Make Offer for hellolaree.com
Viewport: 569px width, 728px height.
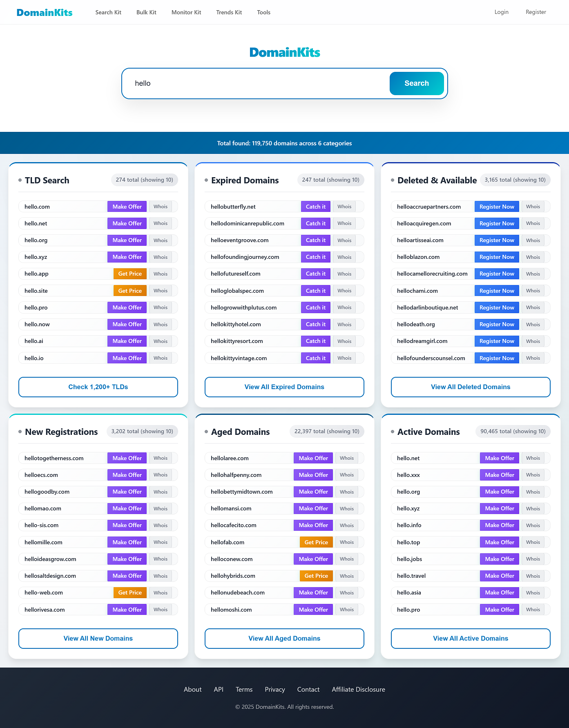313,458
